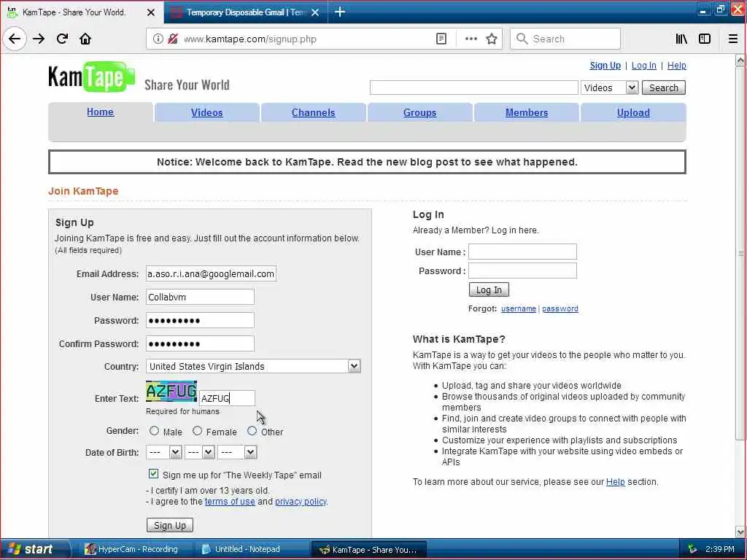Click the Firefox search bar
The height and width of the screenshot is (560, 747).
[x=565, y=39]
